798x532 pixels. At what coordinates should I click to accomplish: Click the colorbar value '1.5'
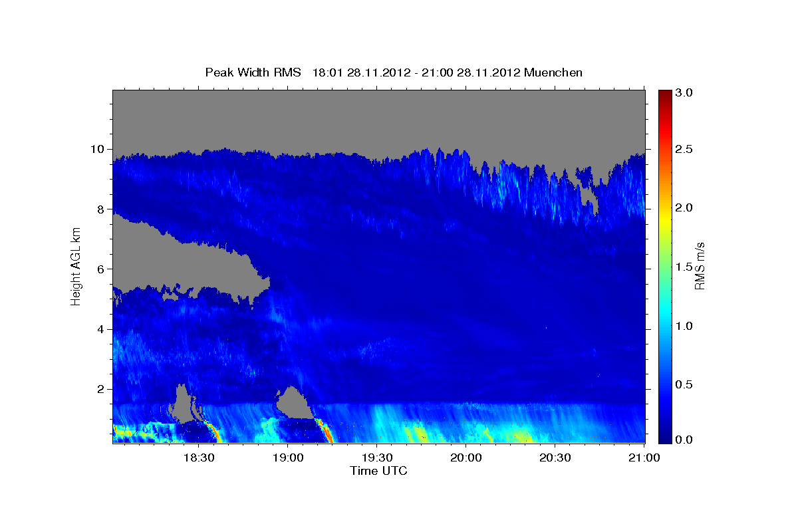click(x=684, y=267)
